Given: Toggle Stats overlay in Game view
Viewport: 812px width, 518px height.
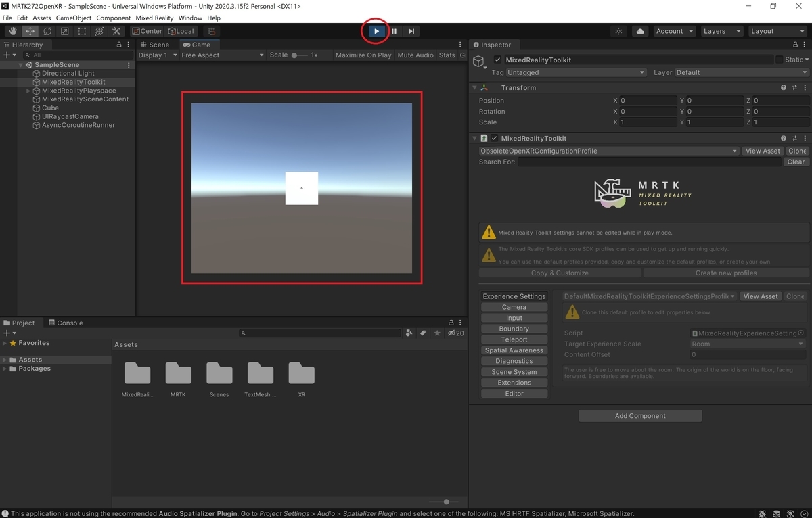Looking at the screenshot, I should (x=447, y=55).
